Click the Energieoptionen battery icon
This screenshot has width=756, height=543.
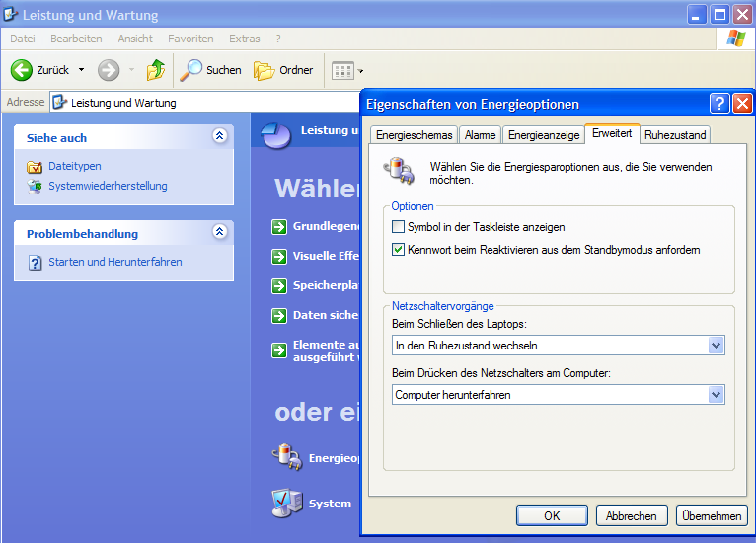pos(286,457)
